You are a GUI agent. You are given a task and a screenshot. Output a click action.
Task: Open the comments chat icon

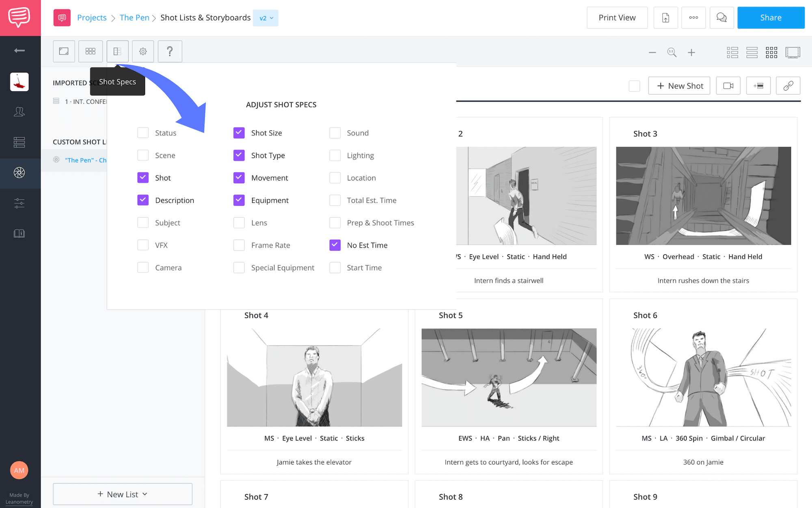pyautogui.click(x=721, y=17)
